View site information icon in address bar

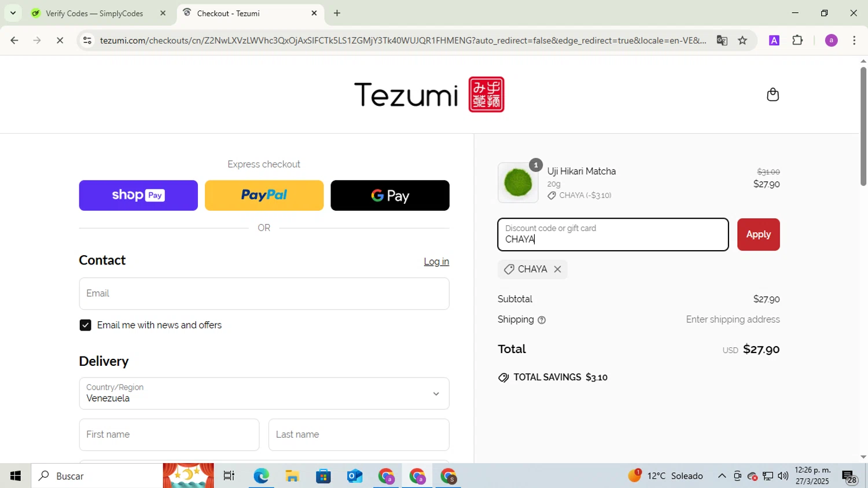[x=87, y=41]
